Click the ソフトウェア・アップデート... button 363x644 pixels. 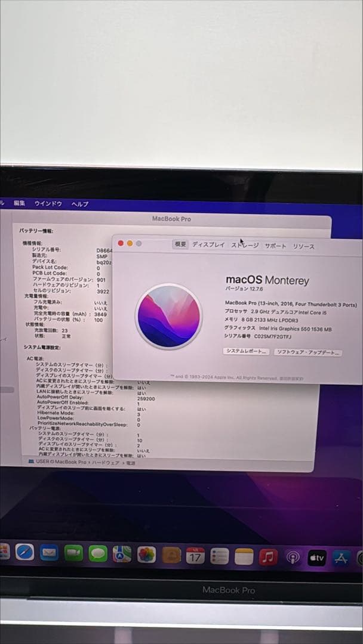coord(308,352)
